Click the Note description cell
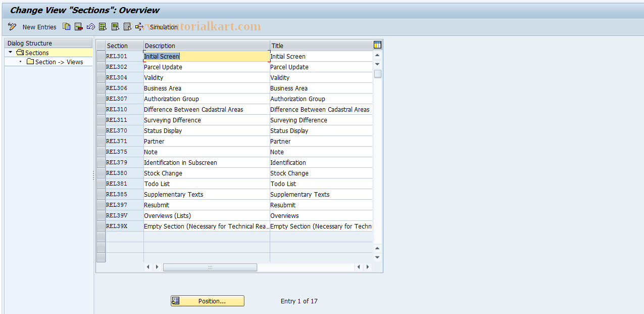 point(207,152)
